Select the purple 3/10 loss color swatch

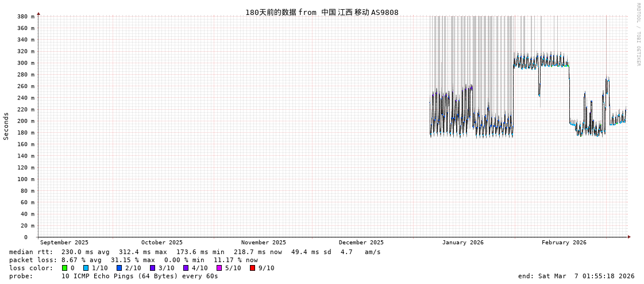153,268
